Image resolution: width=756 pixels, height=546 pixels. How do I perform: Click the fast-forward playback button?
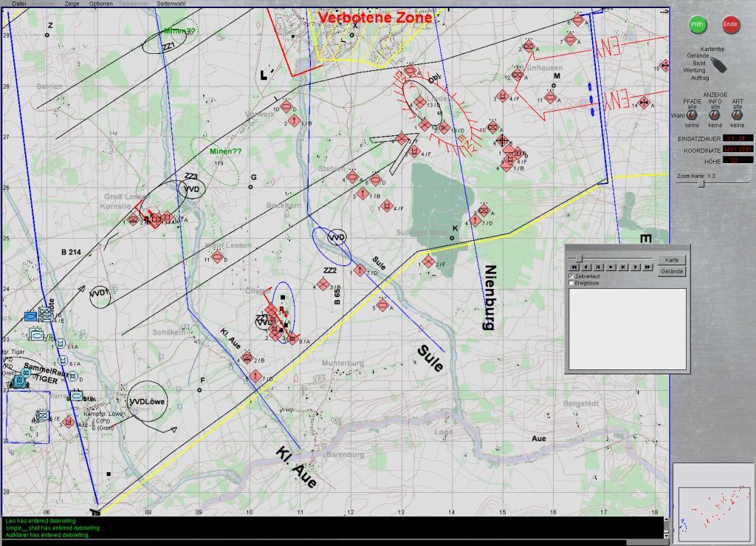[x=648, y=267]
